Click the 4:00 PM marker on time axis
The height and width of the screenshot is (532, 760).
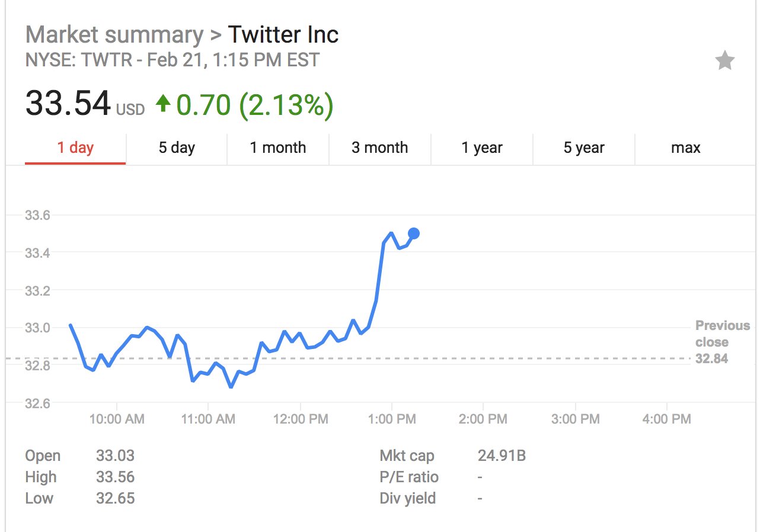(x=667, y=419)
